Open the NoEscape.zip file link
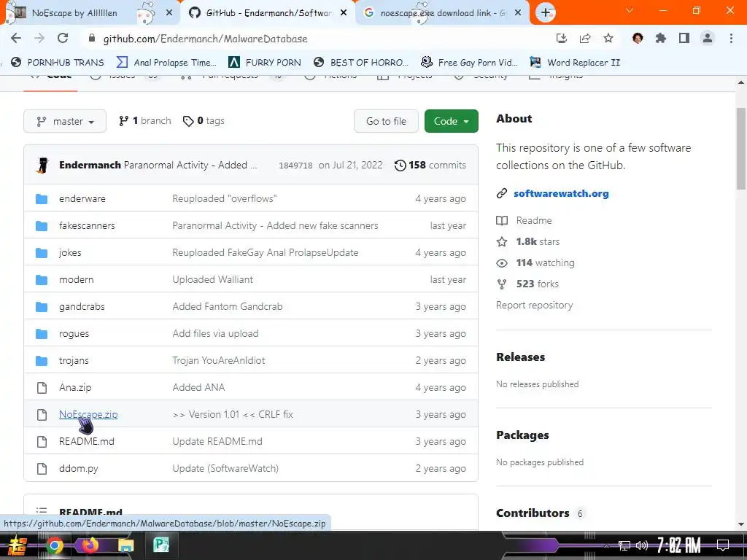Image resolution: width=747 pixels, height=560 pixels. [x=88, y=414]
